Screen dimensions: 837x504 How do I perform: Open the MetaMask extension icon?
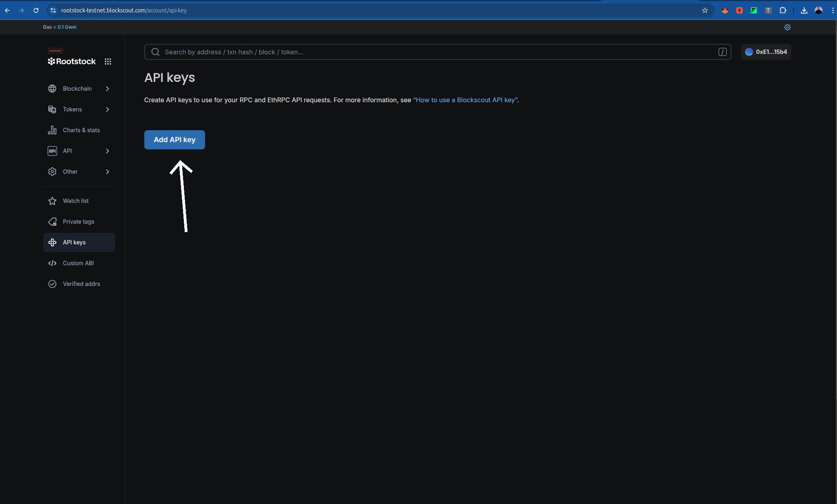coord(724,10)
